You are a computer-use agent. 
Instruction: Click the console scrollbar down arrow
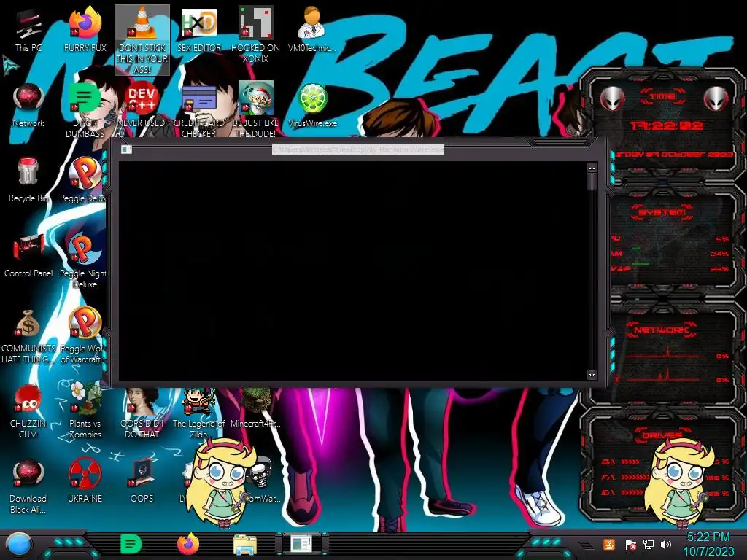click(592, 376)
